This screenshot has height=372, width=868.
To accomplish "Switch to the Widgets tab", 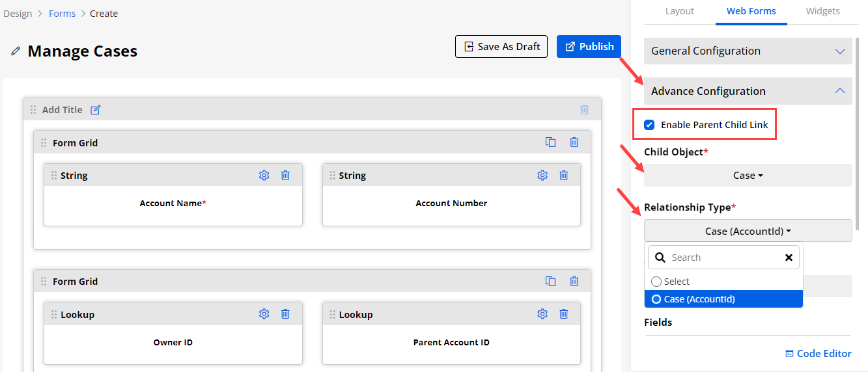I will tap(822, 11).
